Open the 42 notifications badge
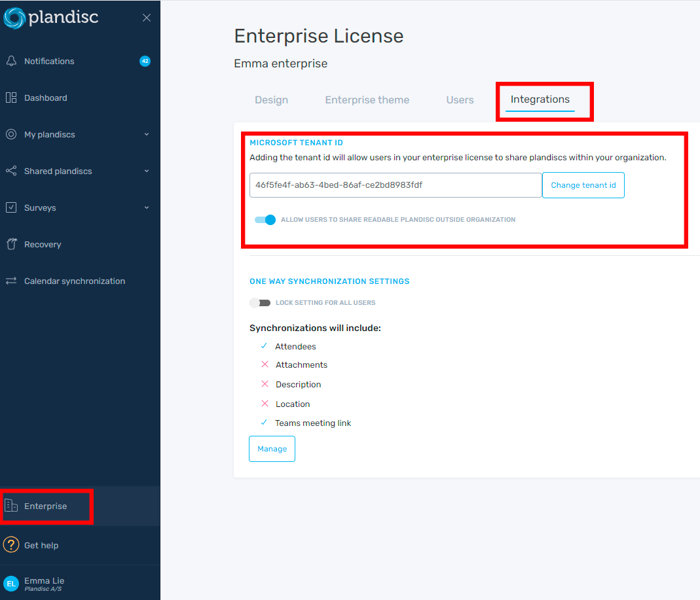 click(x=145, y=61)
